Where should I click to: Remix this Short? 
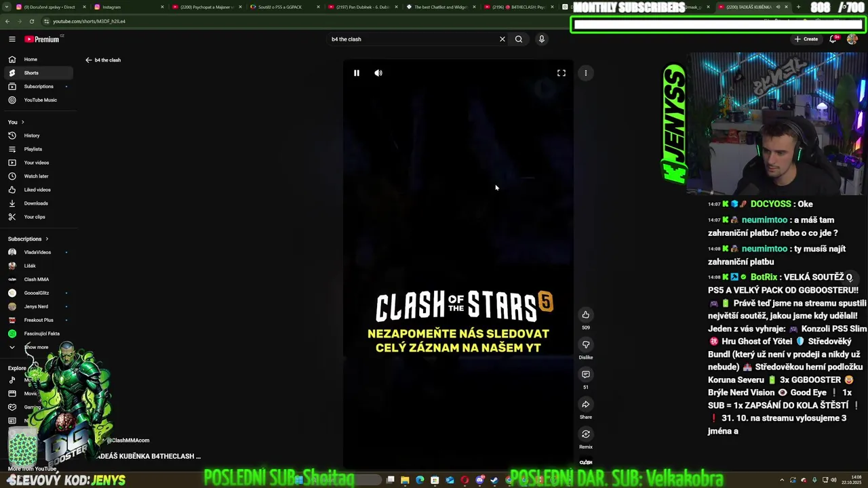pyautogui.click(x=586, y=434)
